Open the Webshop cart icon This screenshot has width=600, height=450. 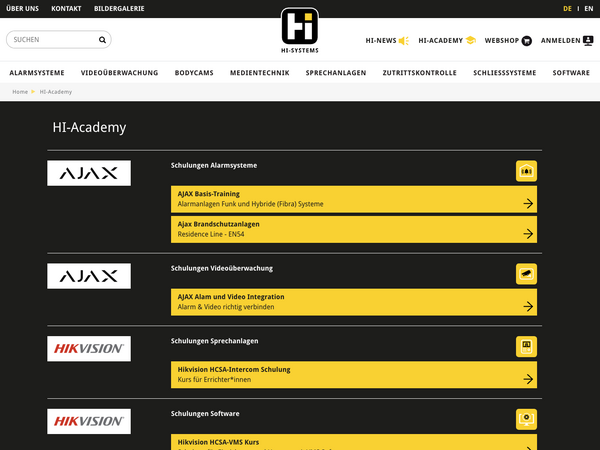pyautogui.click(x=527, y=41)
